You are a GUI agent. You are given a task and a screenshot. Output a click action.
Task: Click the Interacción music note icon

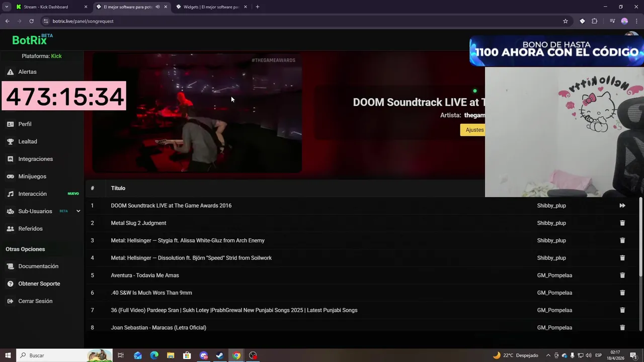coord(10,194)
